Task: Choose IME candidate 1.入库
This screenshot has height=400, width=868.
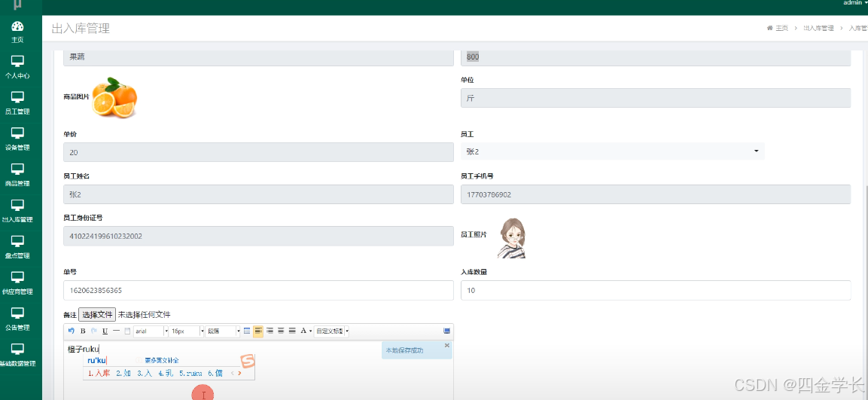Action: pos(99,374)
